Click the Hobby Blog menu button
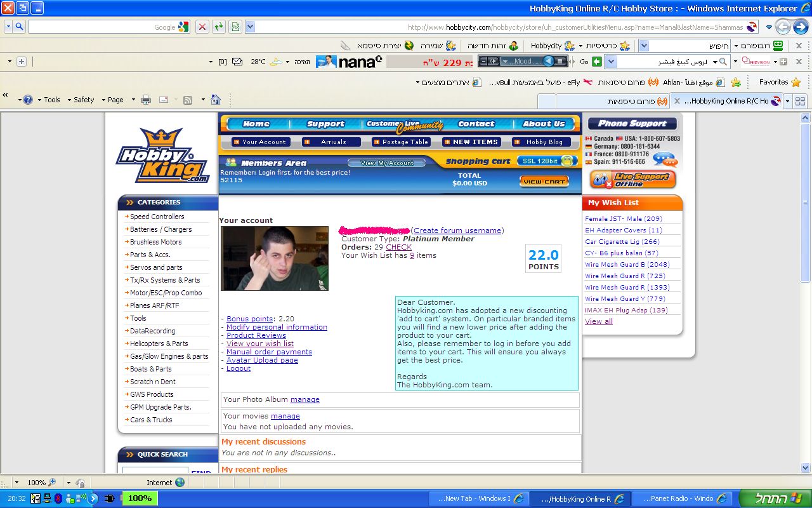 [x=540, y=142]
